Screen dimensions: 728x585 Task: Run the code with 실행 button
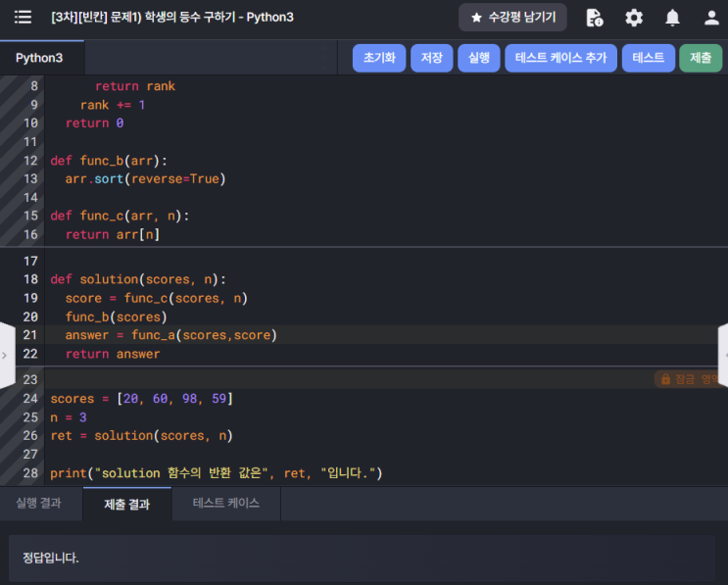tap(478, 58)
